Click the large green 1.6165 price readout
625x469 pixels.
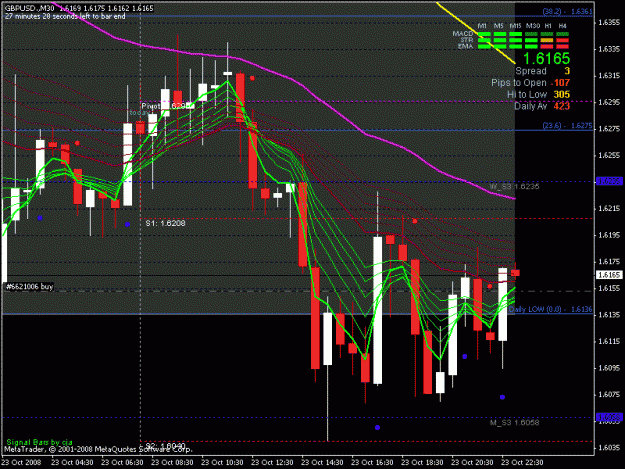[546, 59]
